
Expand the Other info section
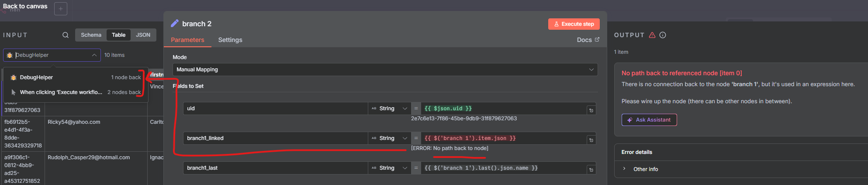click(645, 169)
